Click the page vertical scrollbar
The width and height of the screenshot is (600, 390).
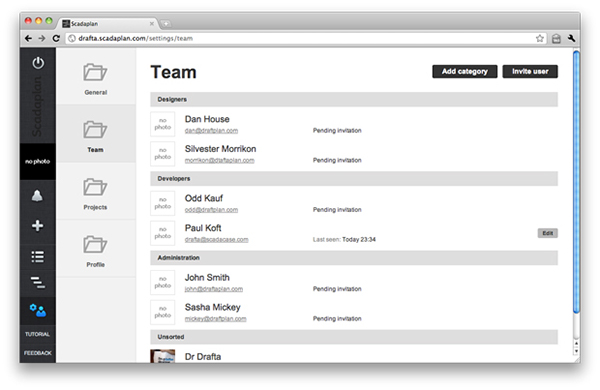576,182
